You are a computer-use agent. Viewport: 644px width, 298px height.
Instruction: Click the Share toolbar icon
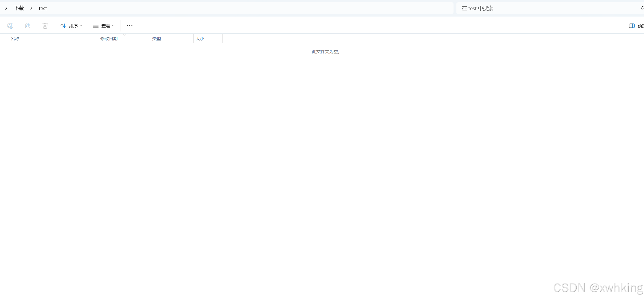[28, 26]
